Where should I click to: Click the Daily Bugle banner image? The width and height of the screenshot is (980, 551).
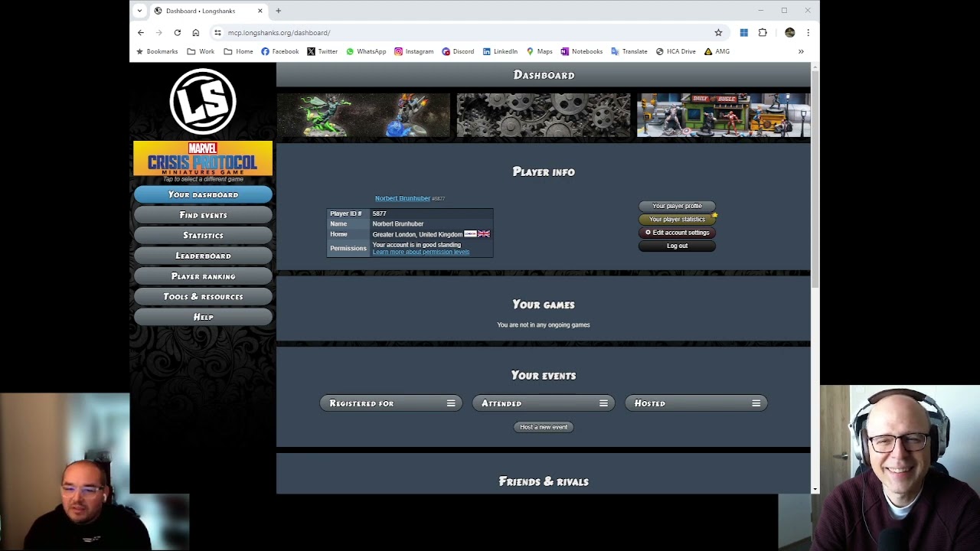(x=724, y=116)
